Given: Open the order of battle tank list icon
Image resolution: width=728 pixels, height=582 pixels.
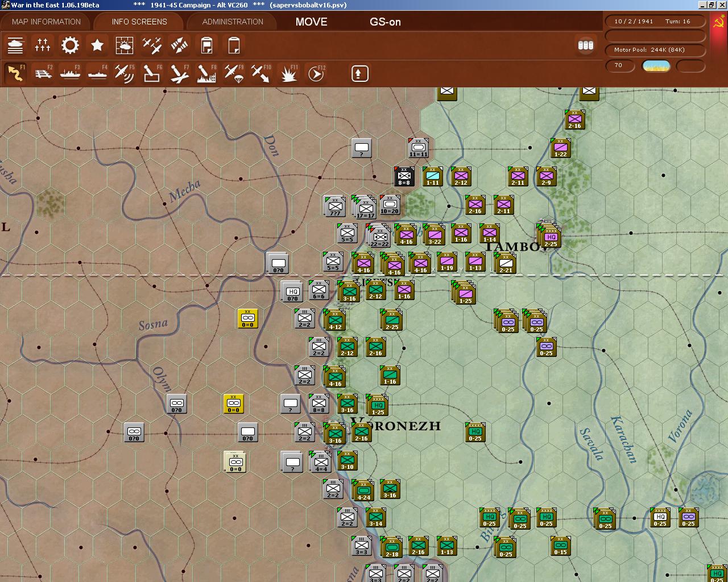Looking at the screenshot, I should [x=15, y=45].
